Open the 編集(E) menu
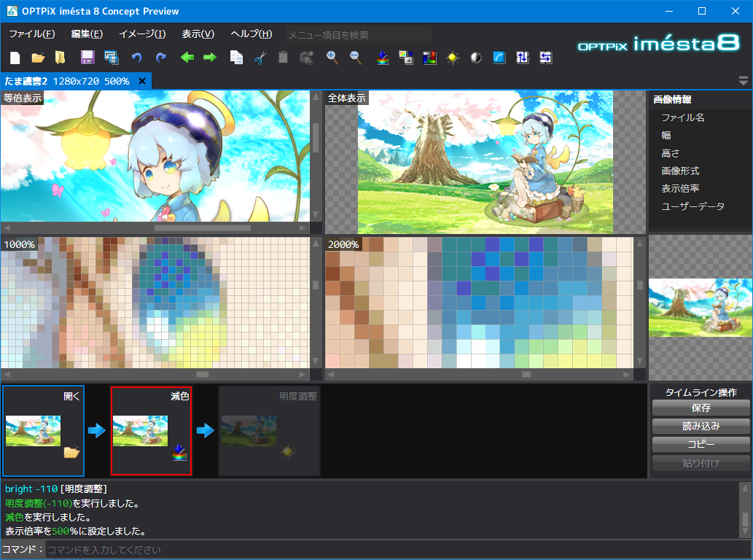This screenshot has height=560, width=753. 87,34
